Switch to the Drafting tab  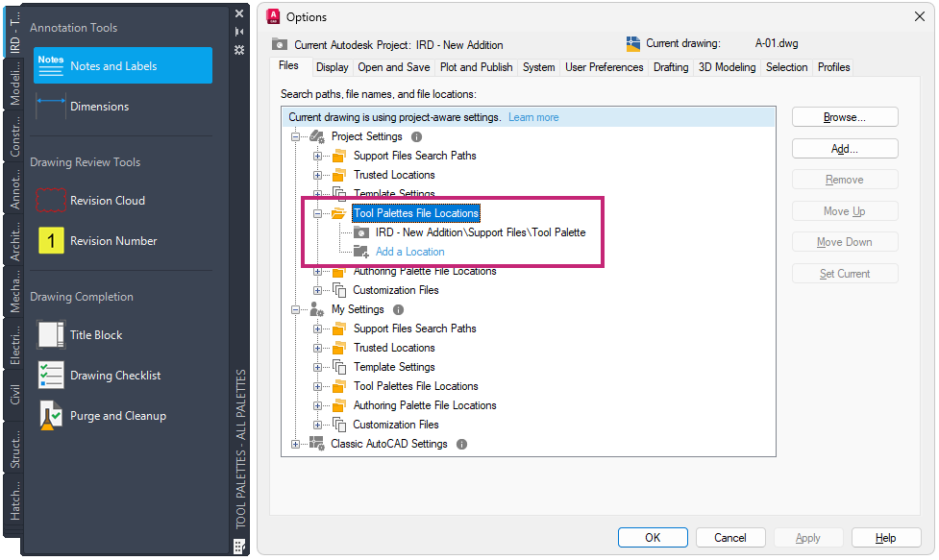tap(670, 67)
